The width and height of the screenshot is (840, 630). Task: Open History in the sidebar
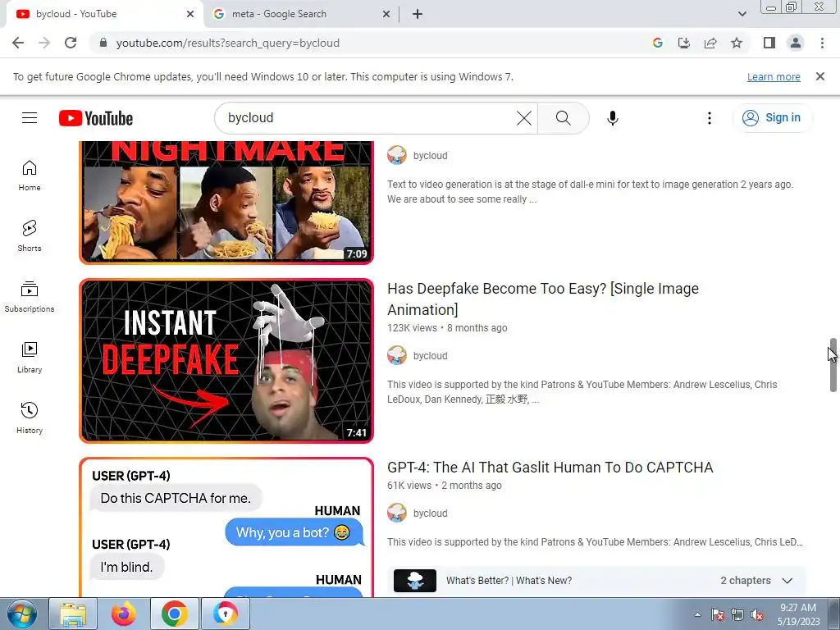(30, 418)
